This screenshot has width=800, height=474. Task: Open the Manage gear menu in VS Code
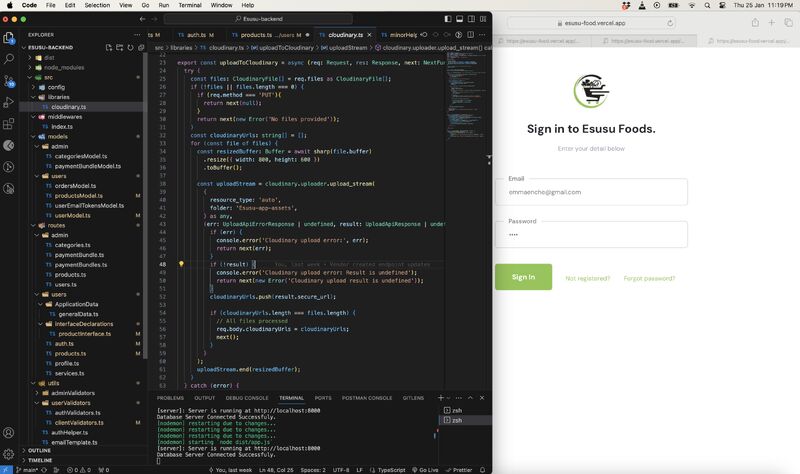click(x=9, y=454)
